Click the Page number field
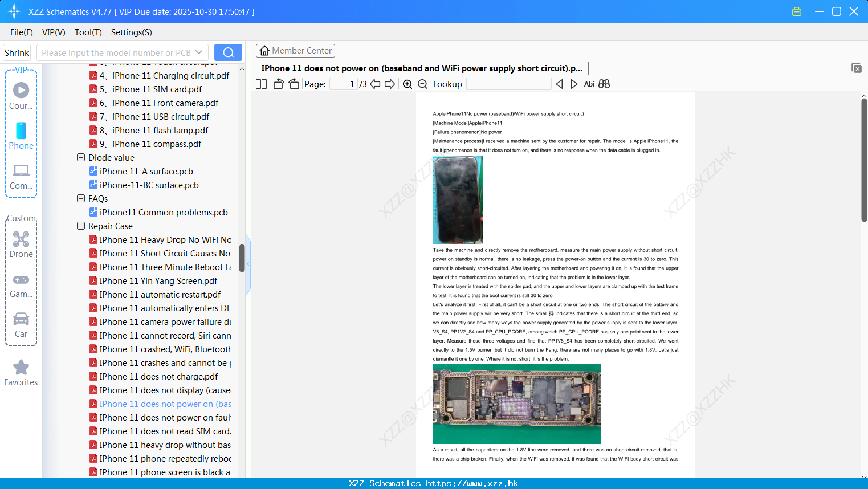 344,84
